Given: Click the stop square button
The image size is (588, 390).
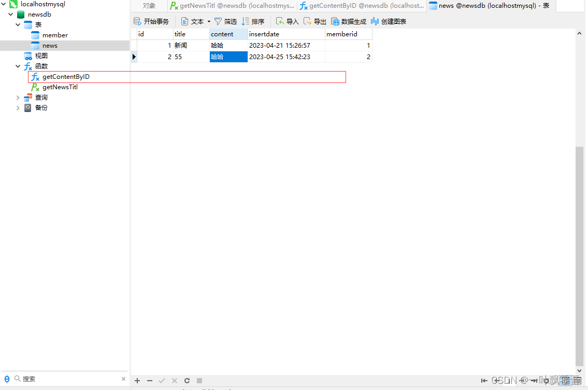Looking at the screenshot, I should 199,381.
